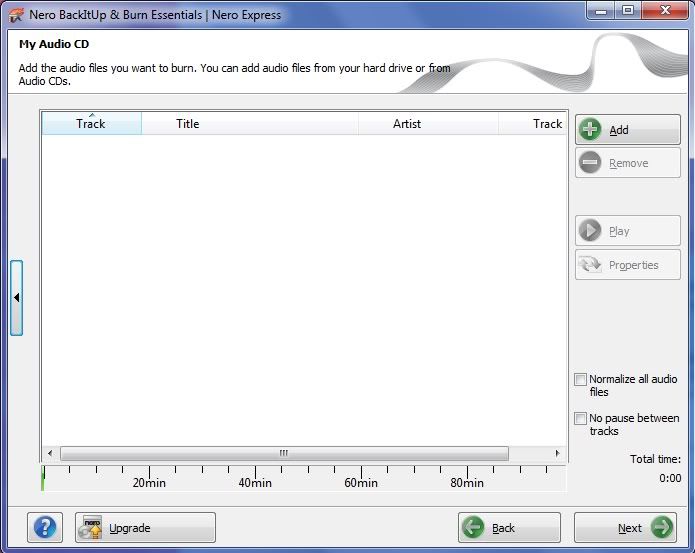This screenshot has height=553, width=695.
Task: Click the scrollbar left arrow
Action: click(50, 453)
